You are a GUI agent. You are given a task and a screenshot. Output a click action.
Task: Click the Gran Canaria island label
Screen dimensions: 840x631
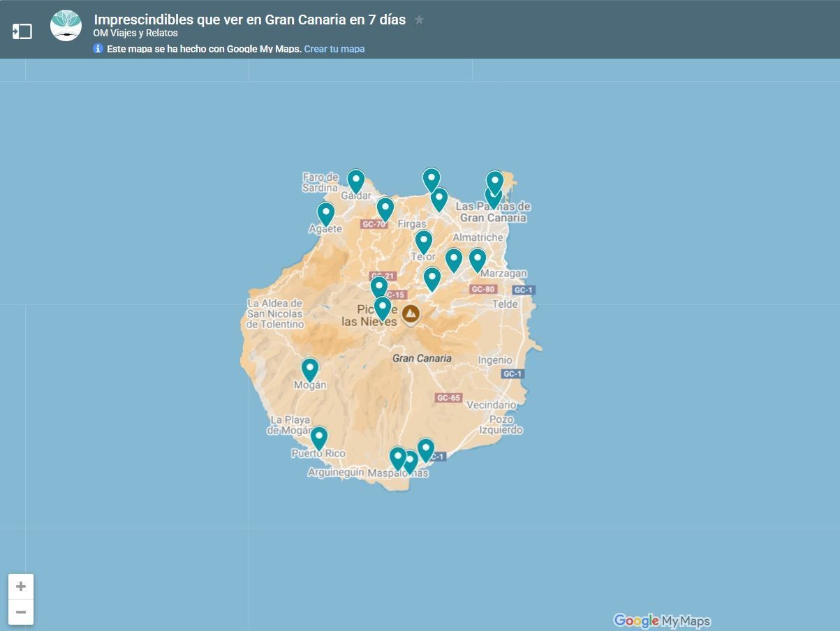pos(422,358)
